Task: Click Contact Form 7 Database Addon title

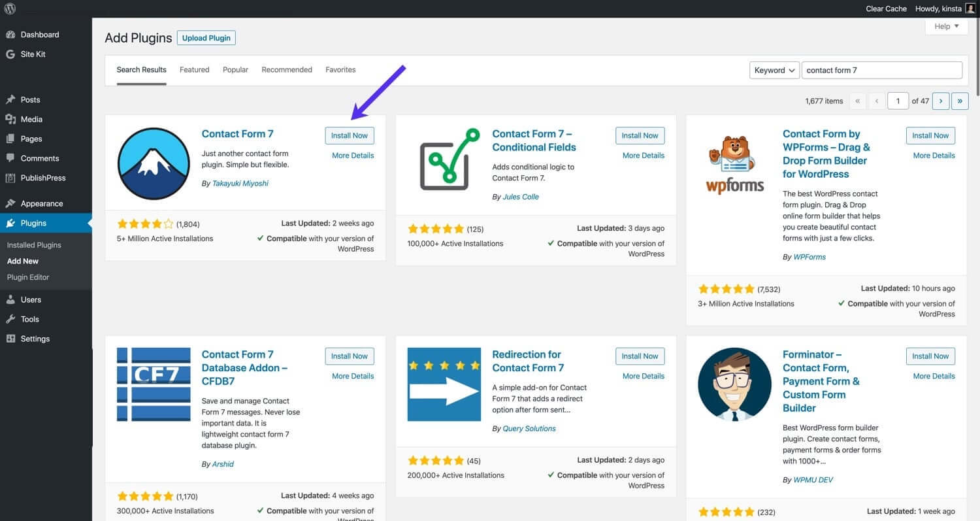Action: point(244,368)
